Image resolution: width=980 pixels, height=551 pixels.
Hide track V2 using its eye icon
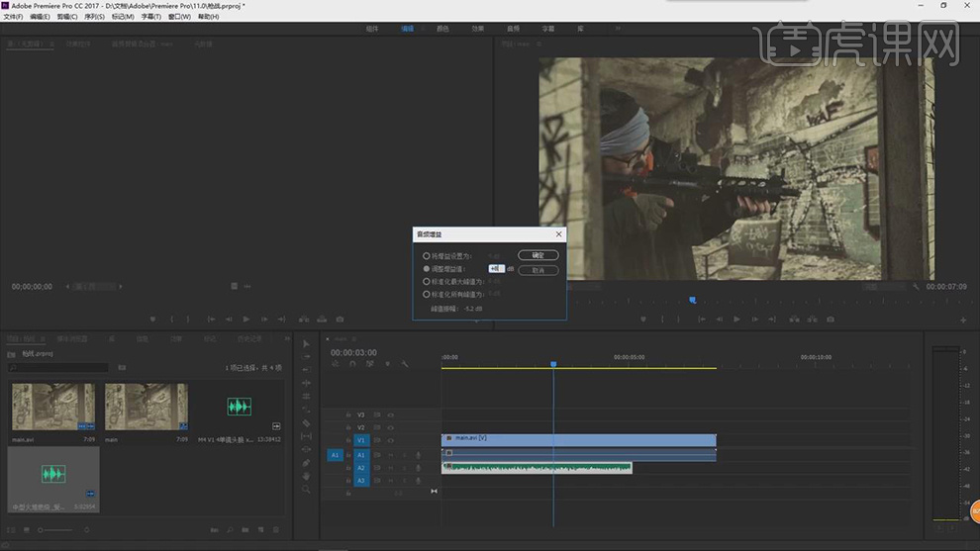pyautogui.click(x=390, y=428)
